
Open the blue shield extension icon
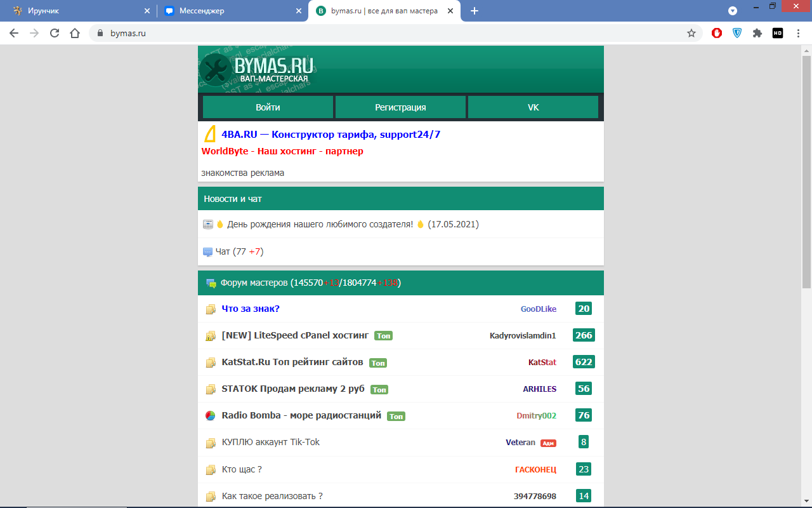pyautogui.click(x=737, y=33)
